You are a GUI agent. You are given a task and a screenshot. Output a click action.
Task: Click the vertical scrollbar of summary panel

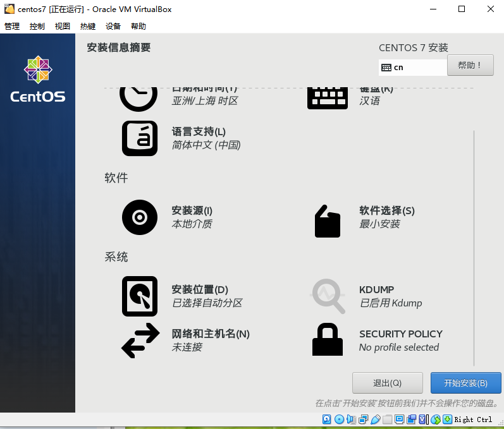pos(474,248)
